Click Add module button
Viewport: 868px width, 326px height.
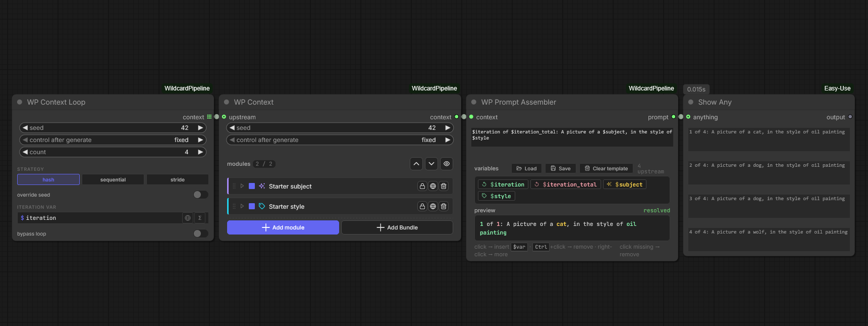click(283, 227)
